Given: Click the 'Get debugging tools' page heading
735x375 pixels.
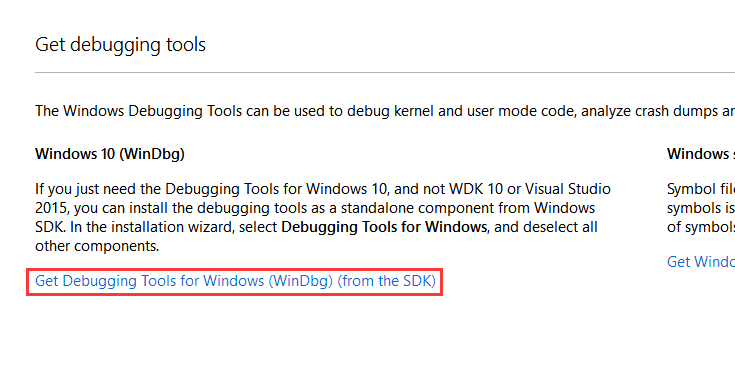Looking at the screenshot, I should point(120,45).
